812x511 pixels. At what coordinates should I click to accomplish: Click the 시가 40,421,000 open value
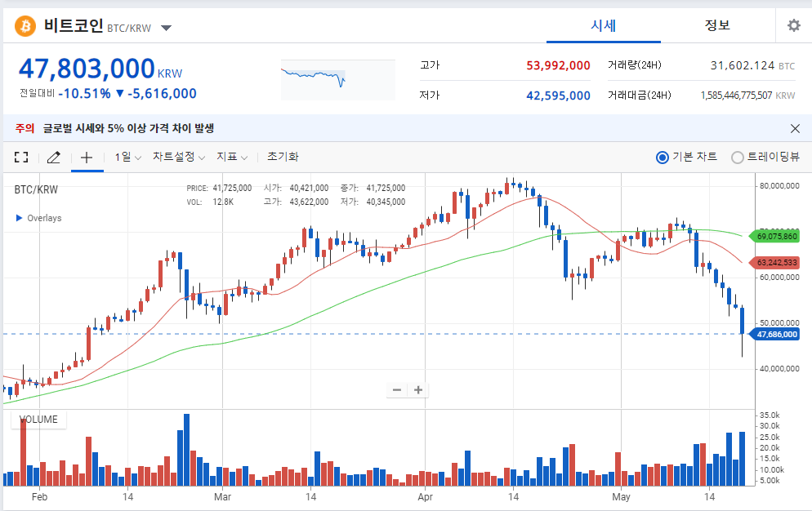click(x=296, y=189)
